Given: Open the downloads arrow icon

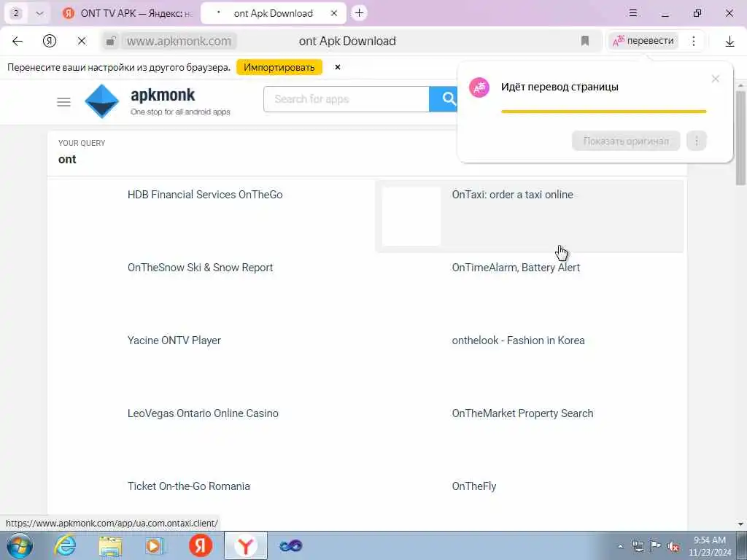Looking at the screenshot, I should (x=729, y=42).
